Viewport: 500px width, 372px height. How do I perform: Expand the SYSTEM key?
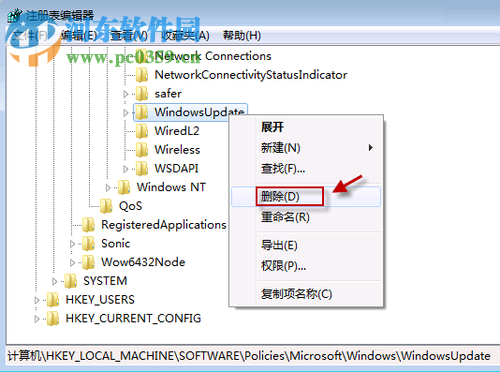(x=55, y=281)
